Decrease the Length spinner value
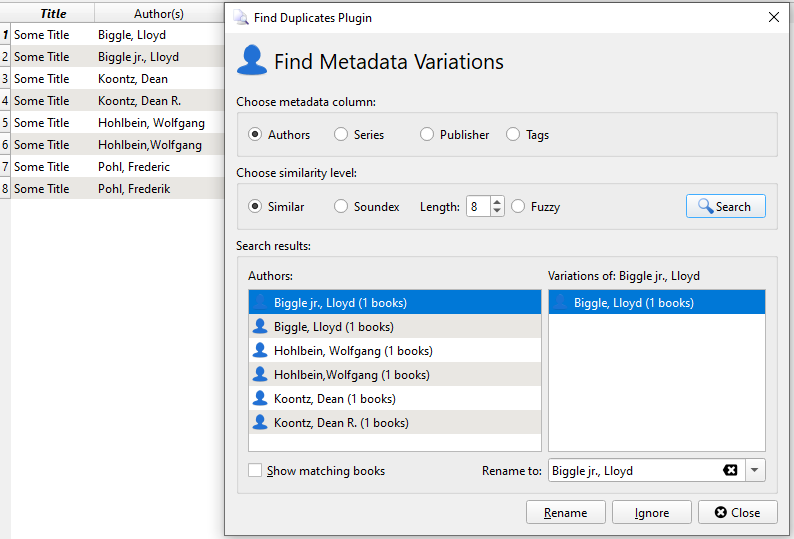 (x=498, y=212)
